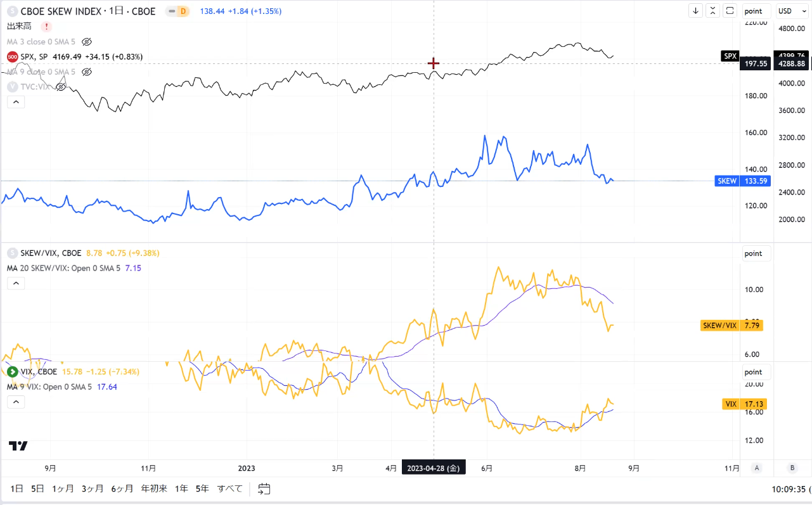Click the SPX, SP legend label
Image resolution: width=812 pixels, height=505 pixels.
pyautogui.click(x=35, y=57)
